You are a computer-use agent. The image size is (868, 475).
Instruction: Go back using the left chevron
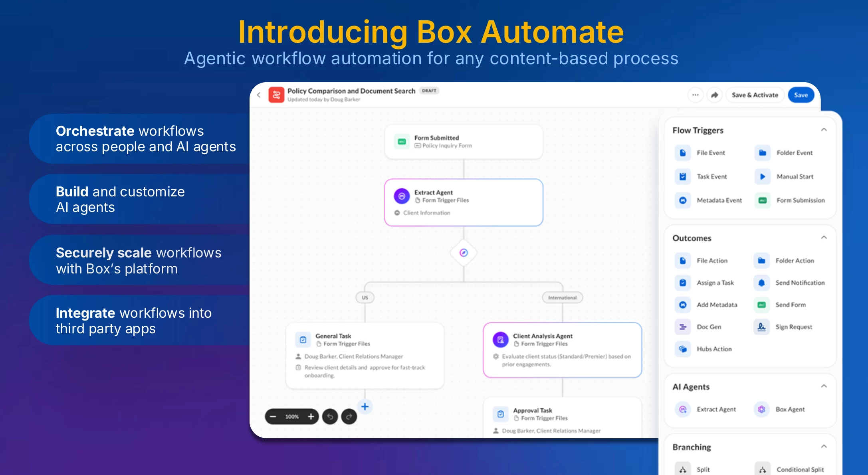tap(259, 95)
